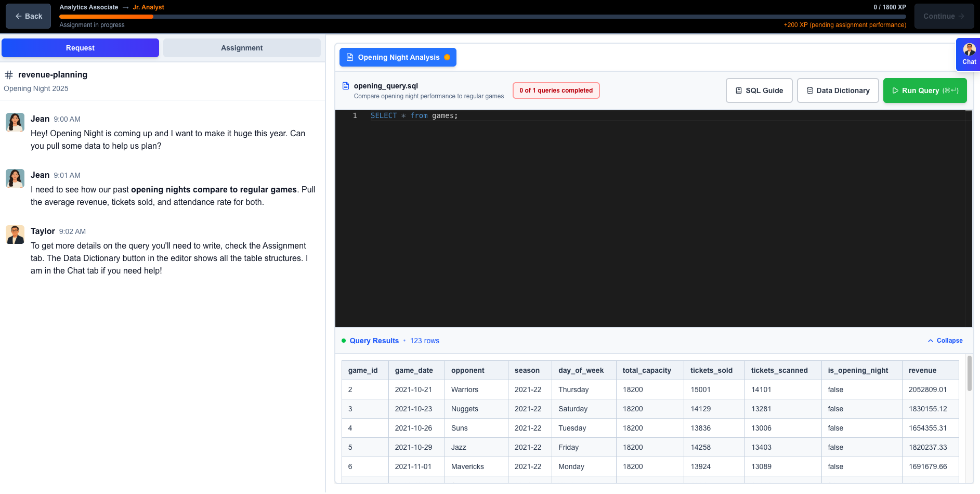
Task: Open the Data Dictionary
Action: pos(838,90)
